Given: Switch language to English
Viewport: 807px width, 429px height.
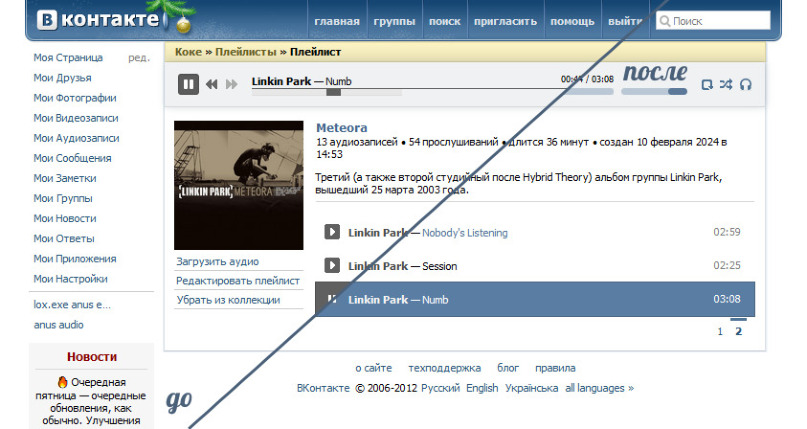Looking at the screenshot, I should tap(482, 388).
